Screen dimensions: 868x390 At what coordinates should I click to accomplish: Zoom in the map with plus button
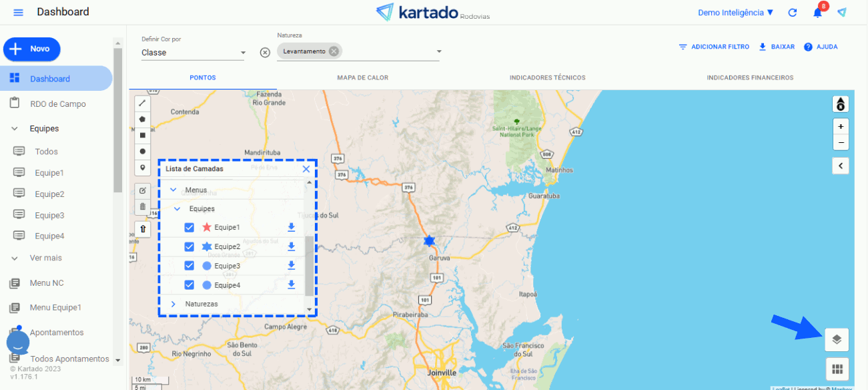pos(841,126)
